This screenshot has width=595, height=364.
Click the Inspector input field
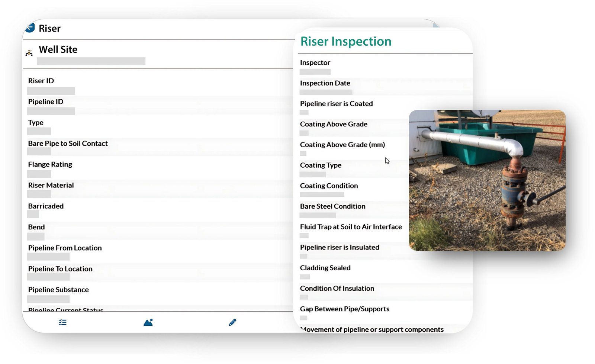point(315,71)
